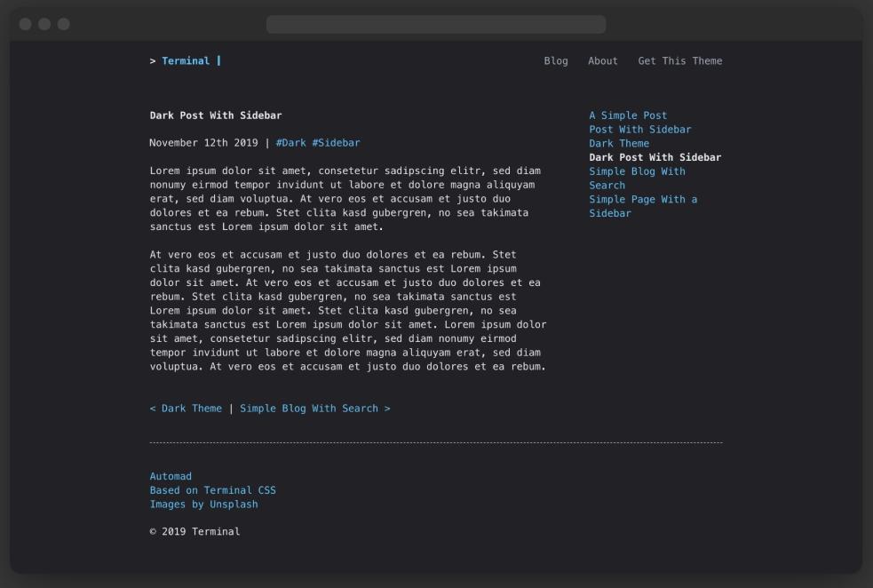Open the Blog menu item
The width and height of the screenshot is (873, 588).
556,60
